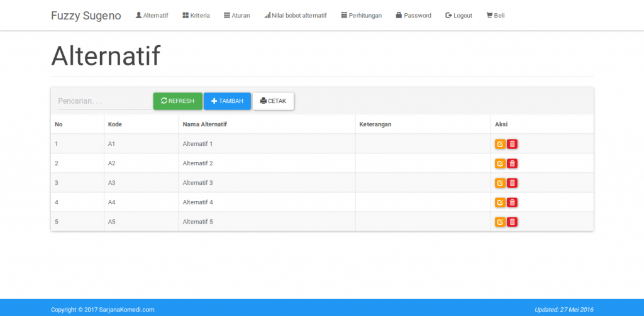Go to the Aturan page
644x316 pixels.
(x=237, y=16)
